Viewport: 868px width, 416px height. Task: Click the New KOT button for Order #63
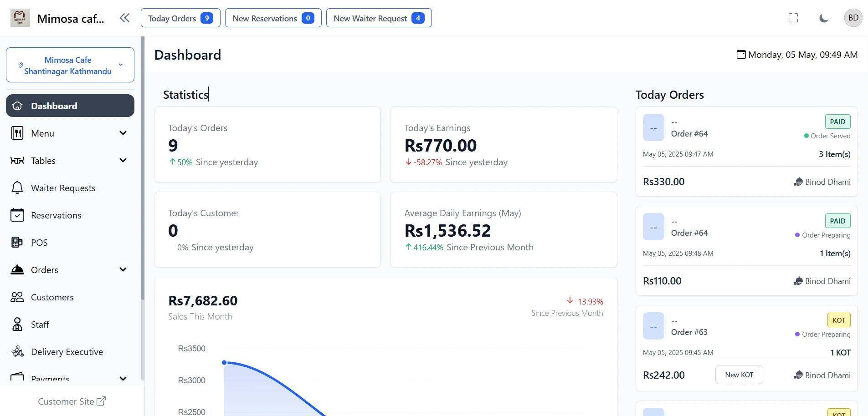point(739,375)
